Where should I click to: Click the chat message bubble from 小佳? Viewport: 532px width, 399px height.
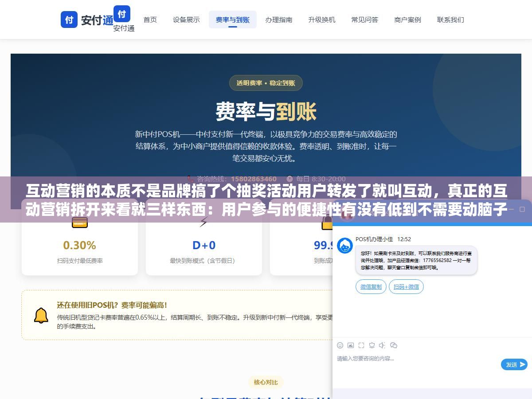[416, 260]
